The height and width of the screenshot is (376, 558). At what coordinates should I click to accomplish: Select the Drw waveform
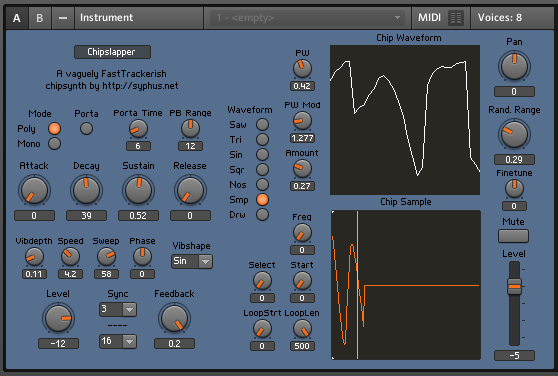pyautogui.click(x=262, y=215)
